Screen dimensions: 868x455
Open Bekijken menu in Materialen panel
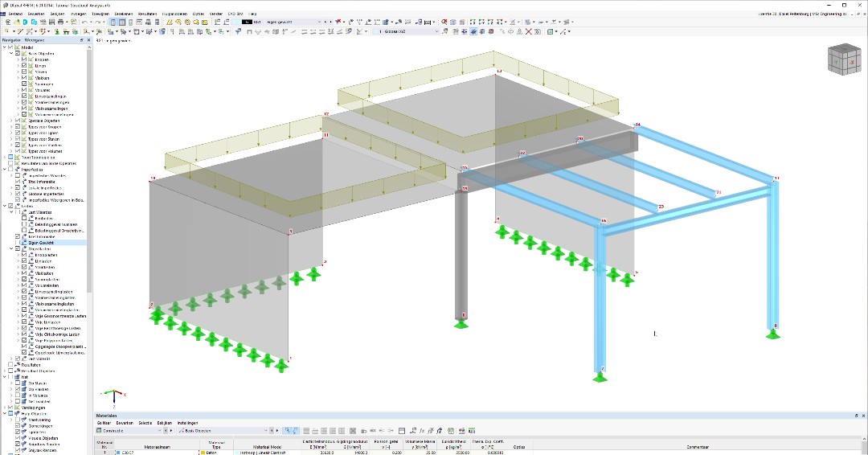pyautogui.click(x=165, y=423)
